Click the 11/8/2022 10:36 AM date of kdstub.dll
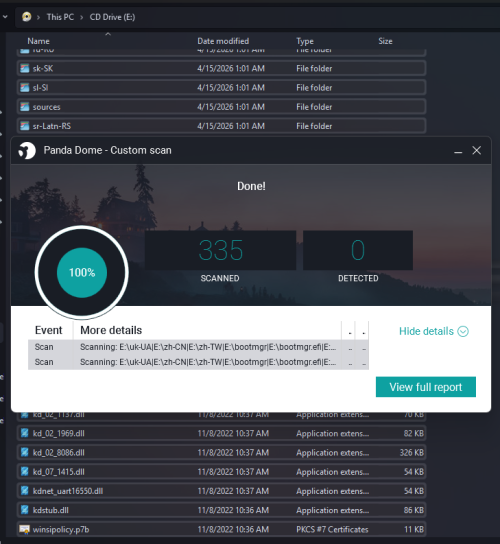 (x=233, y=510)
